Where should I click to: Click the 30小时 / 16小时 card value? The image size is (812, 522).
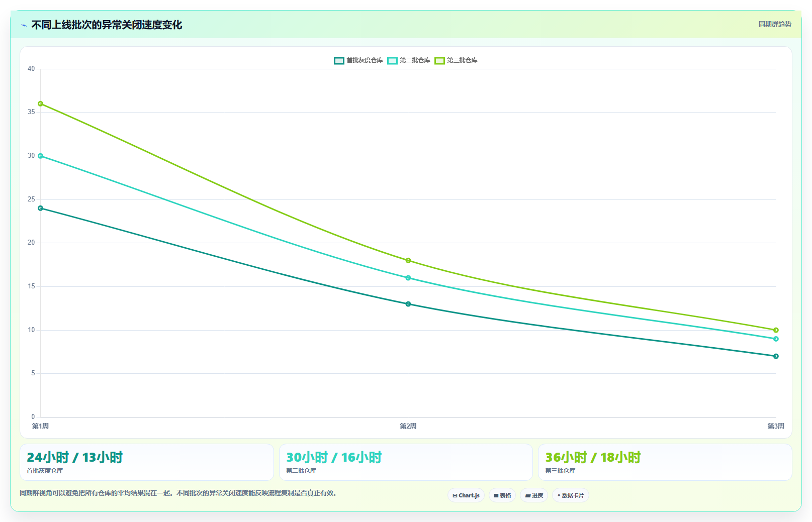point(334,457)
